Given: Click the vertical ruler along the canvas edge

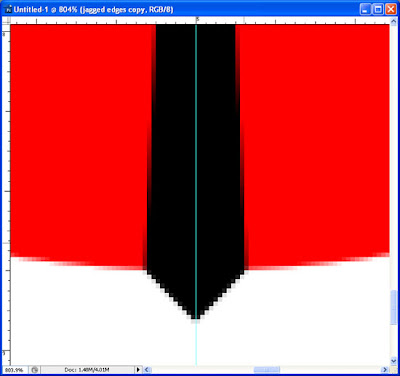Looking at the screenshot, I should click(x=6, y=195).
